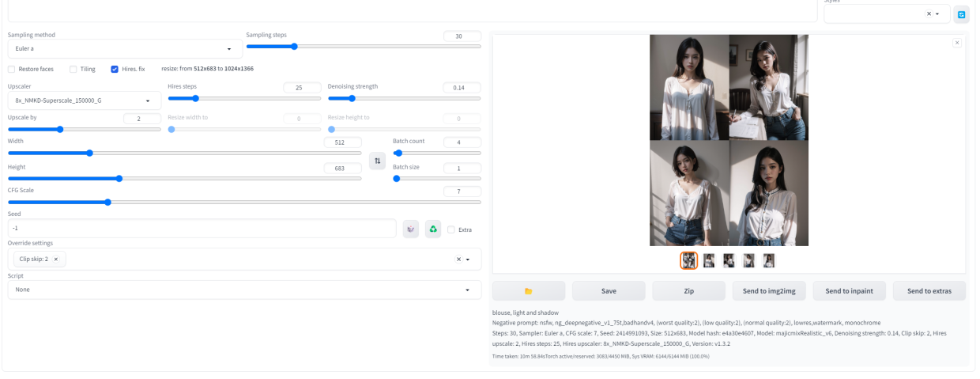Click the CFG Scale value field (7)
The width and height of the screenshot is (980, 379).
pyautogui.click(x=462, y=191)
